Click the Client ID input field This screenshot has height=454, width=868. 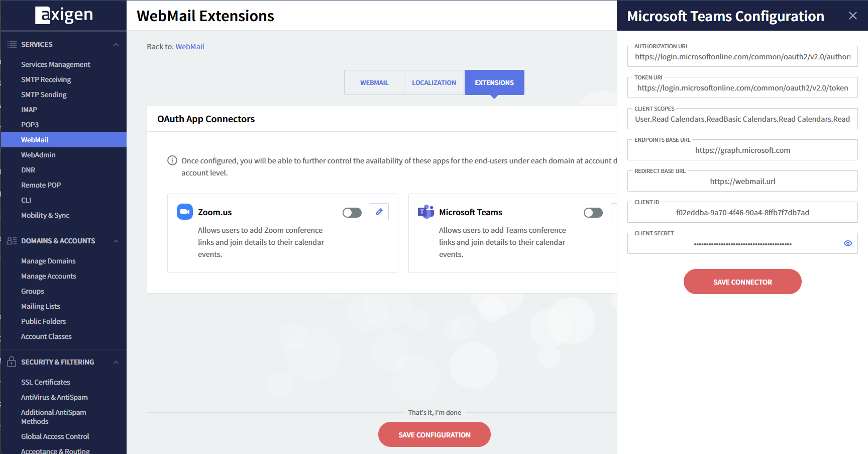742,213
